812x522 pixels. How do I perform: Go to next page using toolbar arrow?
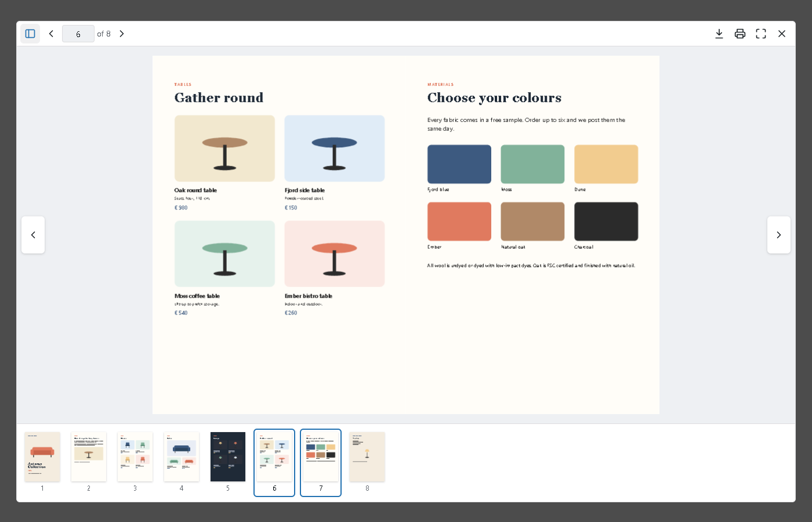122,34
